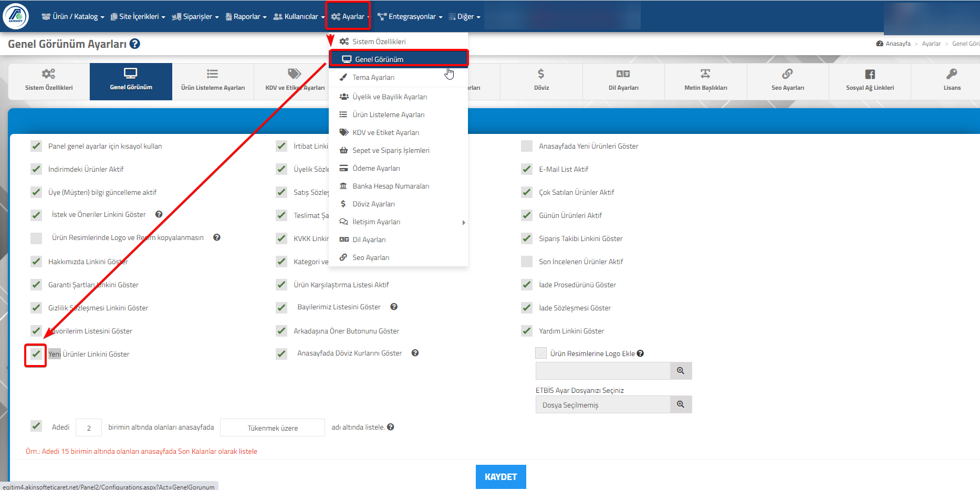The width and height of the screenshot is (980, 490).
Task: Open Sosyal Ağ Linkleri tab
Action: tap(870, 81)
